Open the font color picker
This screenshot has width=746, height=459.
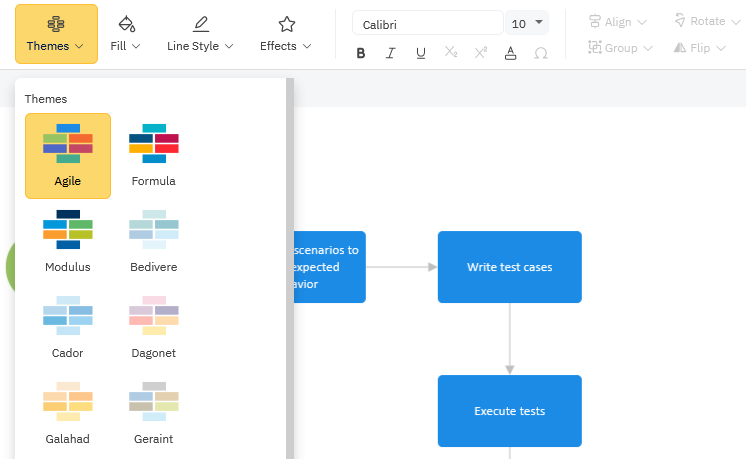(x=511, y=53)
